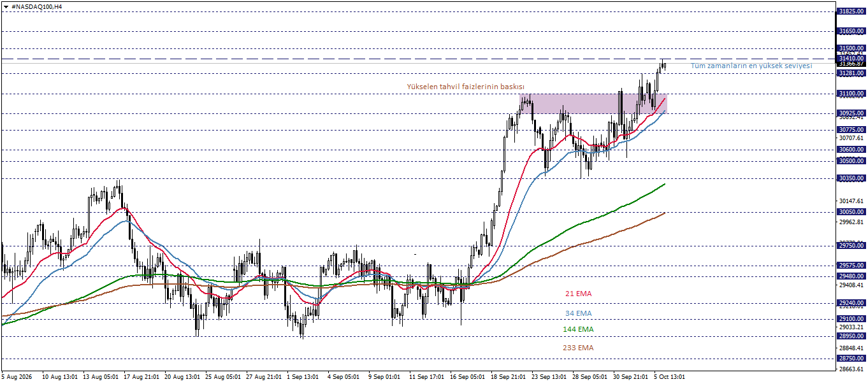Click the 16 Sep 05:01 time label
868x384 pixels.
click(x=468, y=377)
